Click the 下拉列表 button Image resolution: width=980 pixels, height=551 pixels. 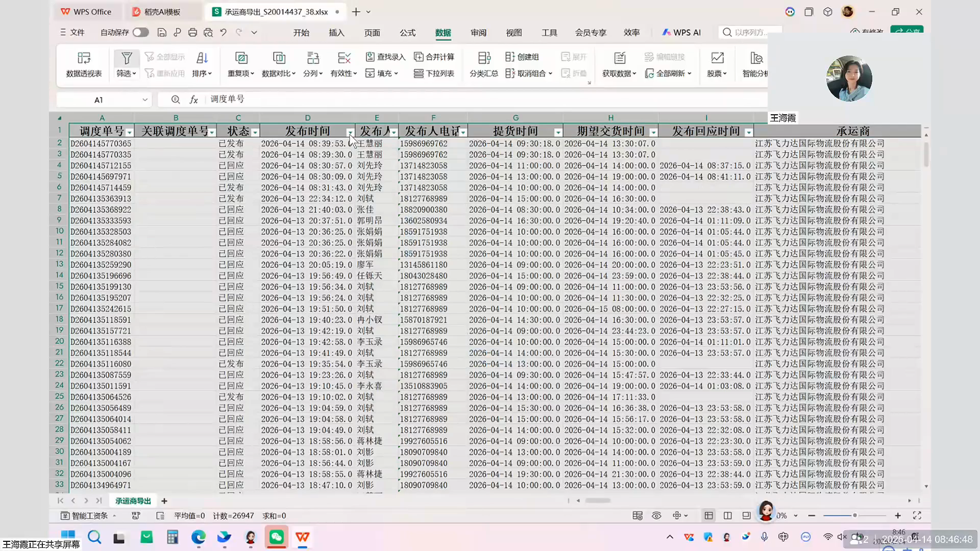coord(434,73)
